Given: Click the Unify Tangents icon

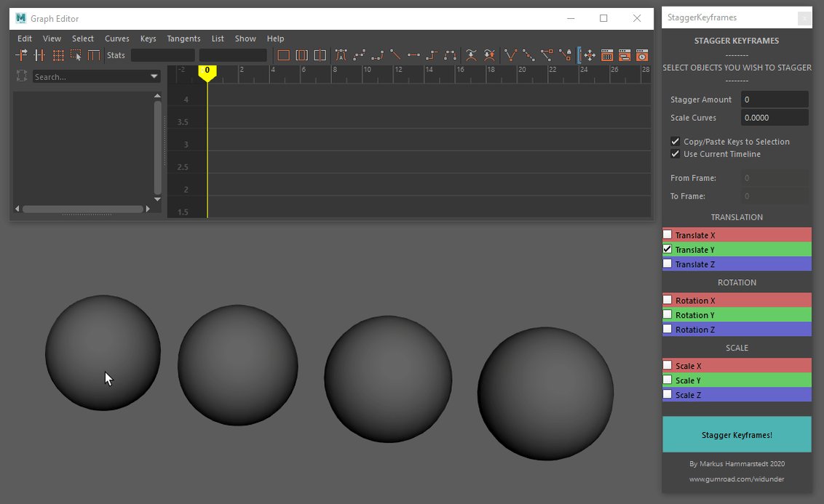Looking at the screenshot, I should coord(528,55).
